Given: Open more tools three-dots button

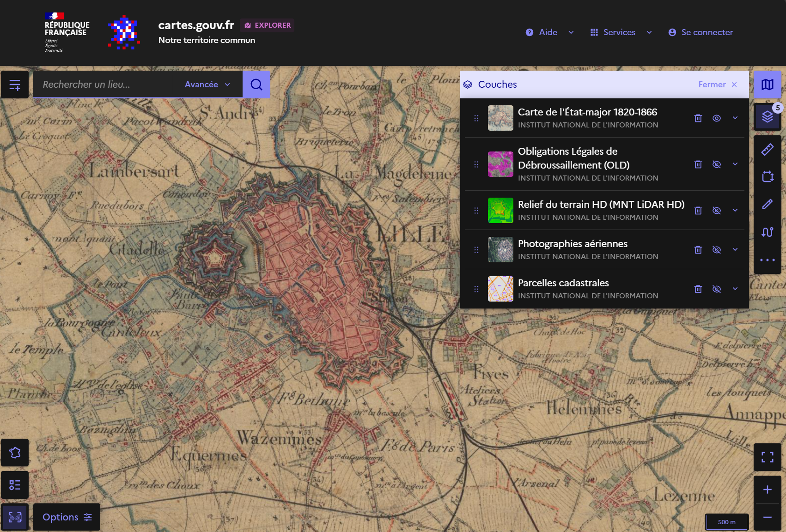Looking at the screenshot, I should pos(768,260).
